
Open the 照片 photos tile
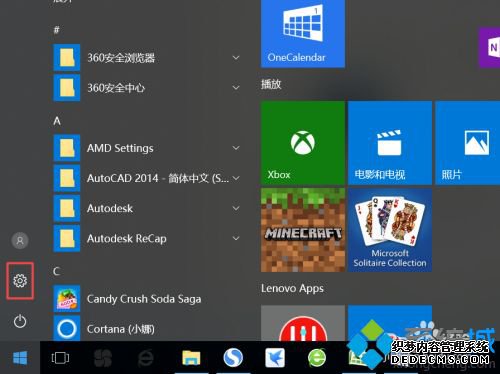coord(468,143)
